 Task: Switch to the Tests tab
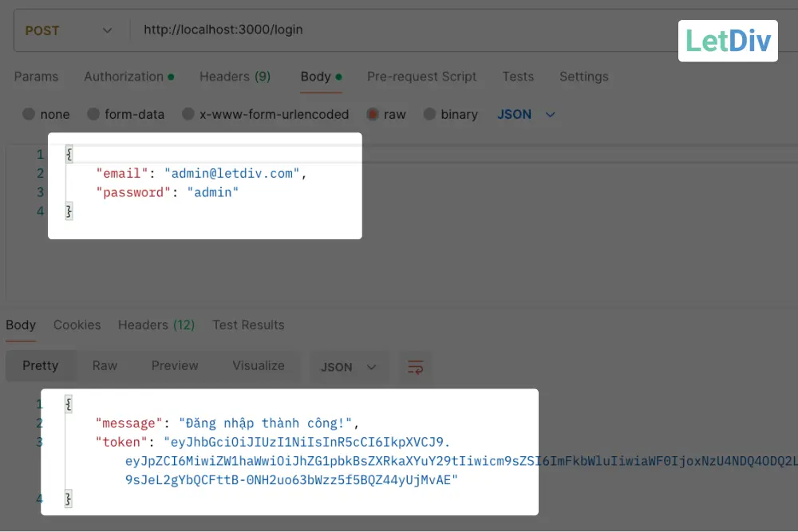click(x=518, y=77)
